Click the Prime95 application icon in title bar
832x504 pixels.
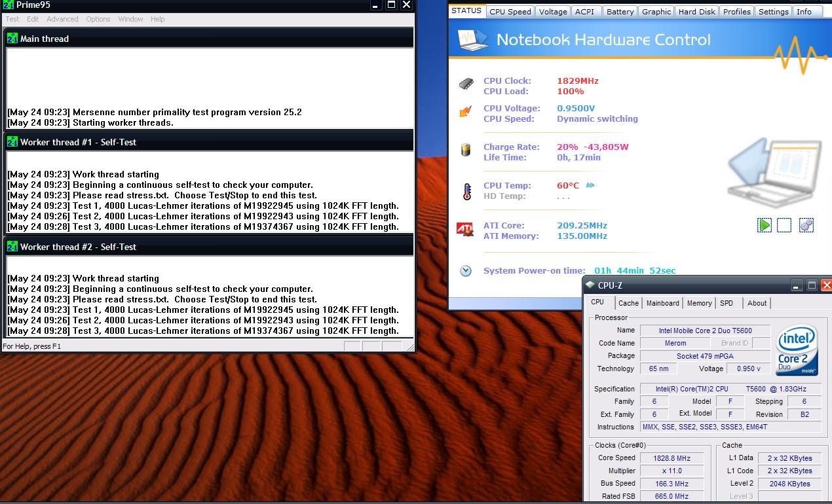[x=8, y=5]
